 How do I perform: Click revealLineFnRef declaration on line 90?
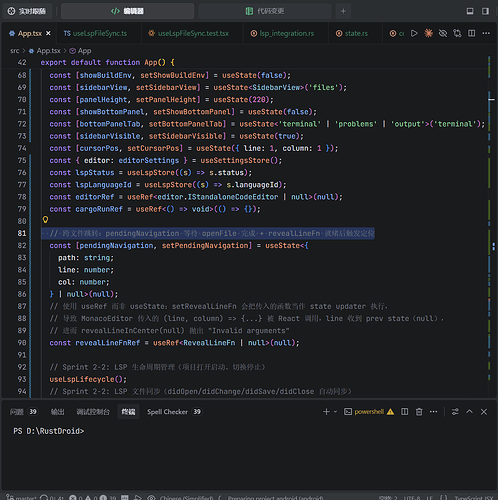point(108,343)
